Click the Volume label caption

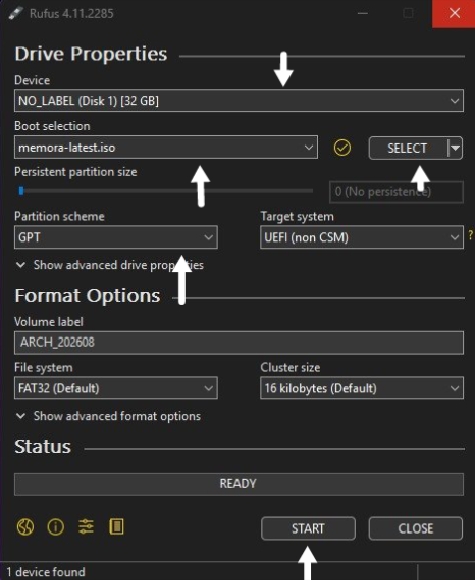49,321
